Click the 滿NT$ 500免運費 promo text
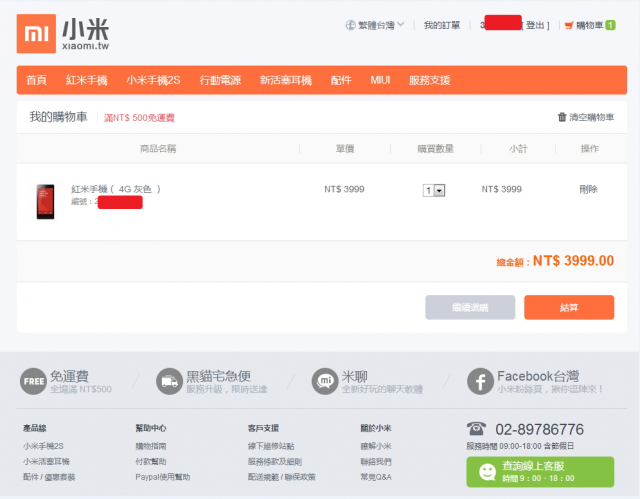This screenshot has height=499, width=640. (139, 118)
